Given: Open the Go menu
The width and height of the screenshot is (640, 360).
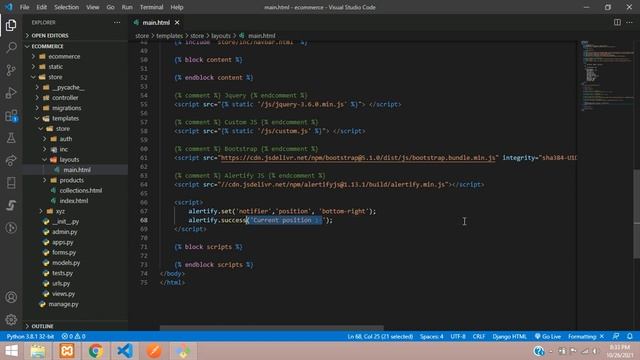Looking at the screenshot, I should (x=110, y=7).
